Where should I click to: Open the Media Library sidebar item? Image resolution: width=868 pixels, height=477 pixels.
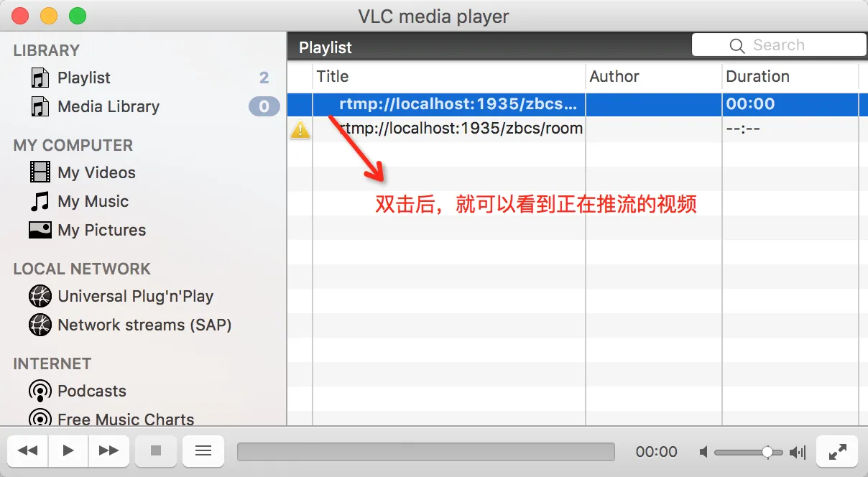108,106
